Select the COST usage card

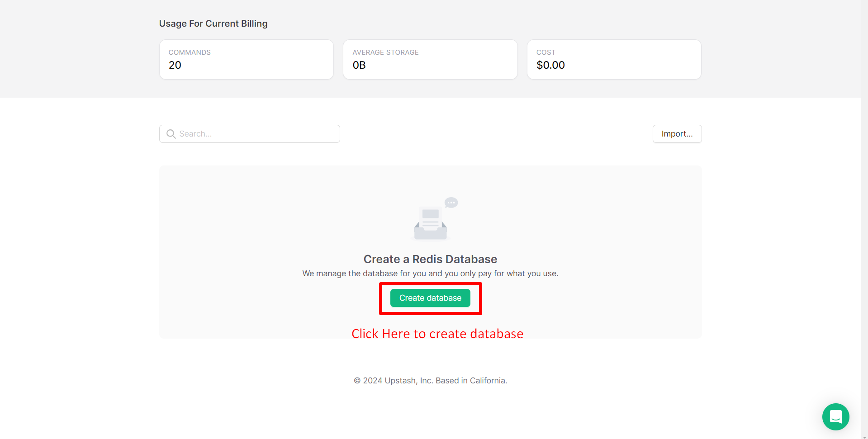click(x=614, y=59)
